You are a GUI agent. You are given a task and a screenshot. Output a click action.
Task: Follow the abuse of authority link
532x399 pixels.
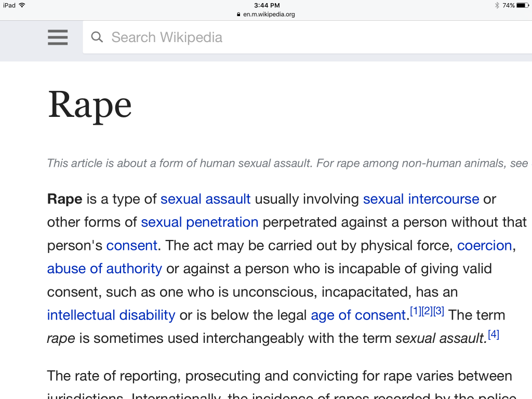click(104, 269)
